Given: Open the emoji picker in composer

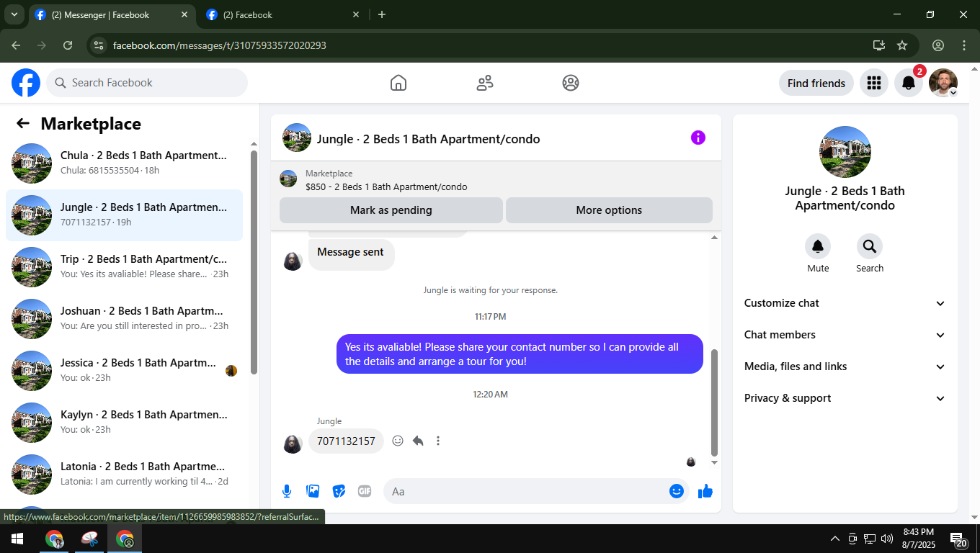Looking at the screenshot, I should point(677,491).
